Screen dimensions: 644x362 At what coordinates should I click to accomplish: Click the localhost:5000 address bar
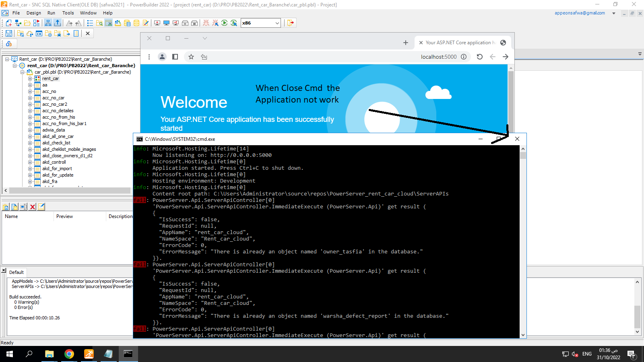438,57
